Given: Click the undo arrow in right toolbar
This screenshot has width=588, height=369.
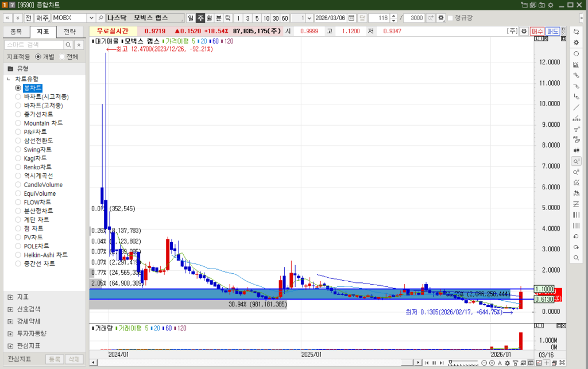Looking at the screenshot, I should 576,236.
